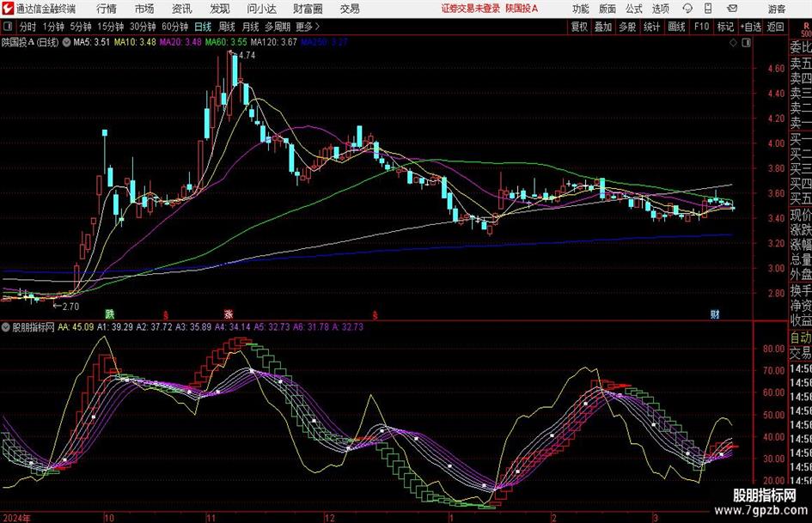Click the A1: 39.29 indicator value
This screenshot has height=523, width=812.
point(115,327)
